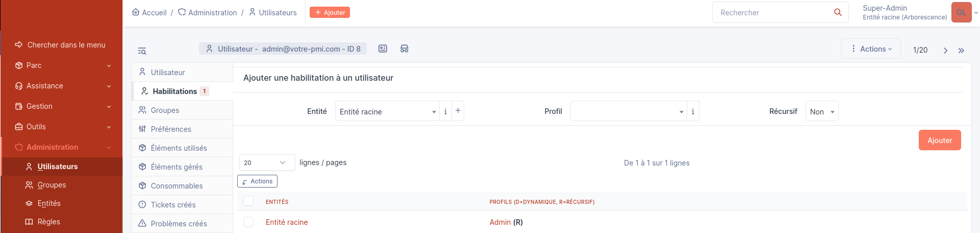Change the lines per page dropdown
Screen dimensions: 980x233
[x=266, y=162]
